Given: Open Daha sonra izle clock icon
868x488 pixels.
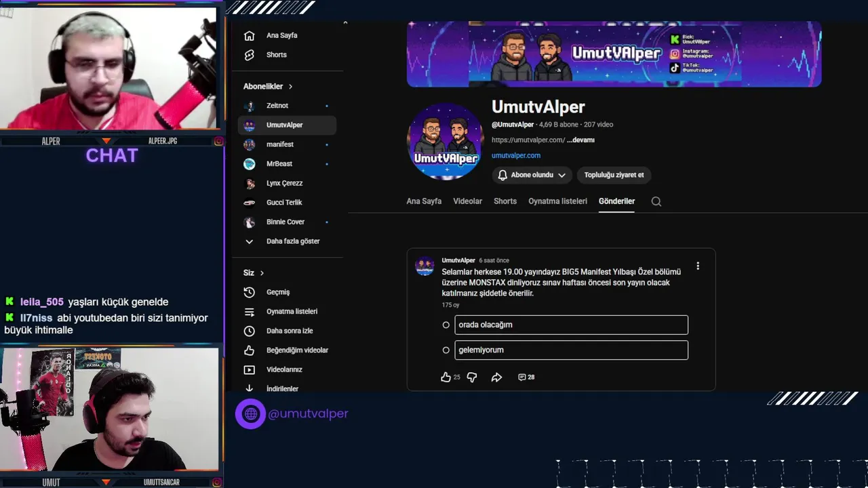Looking at the screenshot, I should (250, 331).
